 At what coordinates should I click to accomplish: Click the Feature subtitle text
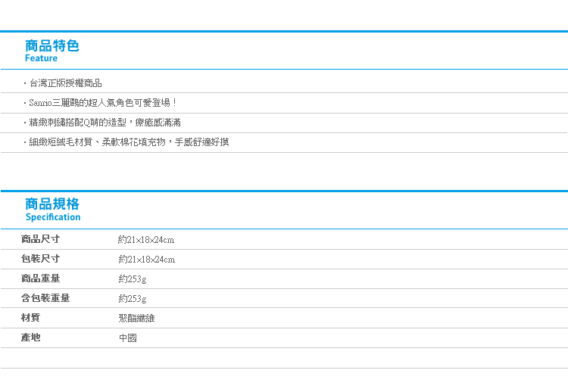tap(41, 58)
